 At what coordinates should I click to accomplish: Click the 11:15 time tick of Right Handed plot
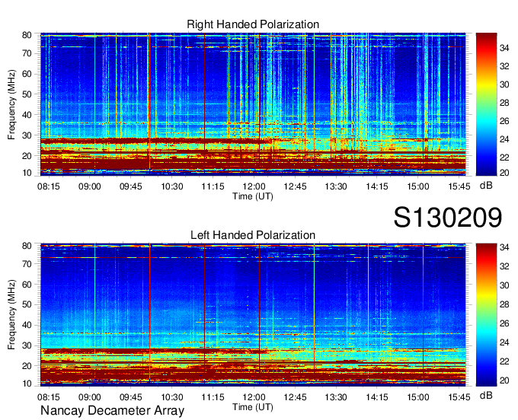213,186
